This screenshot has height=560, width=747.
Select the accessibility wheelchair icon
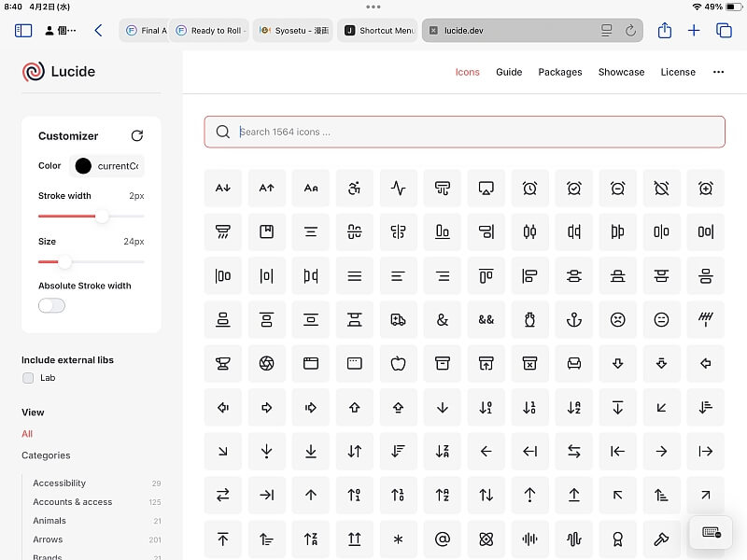click(354, 189)
